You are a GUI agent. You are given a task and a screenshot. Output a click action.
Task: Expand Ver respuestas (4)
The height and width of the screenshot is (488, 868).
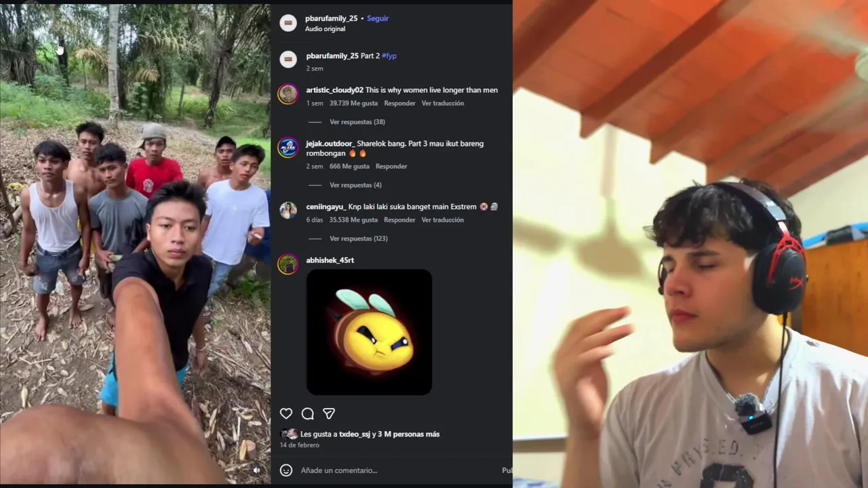point(355,185)
